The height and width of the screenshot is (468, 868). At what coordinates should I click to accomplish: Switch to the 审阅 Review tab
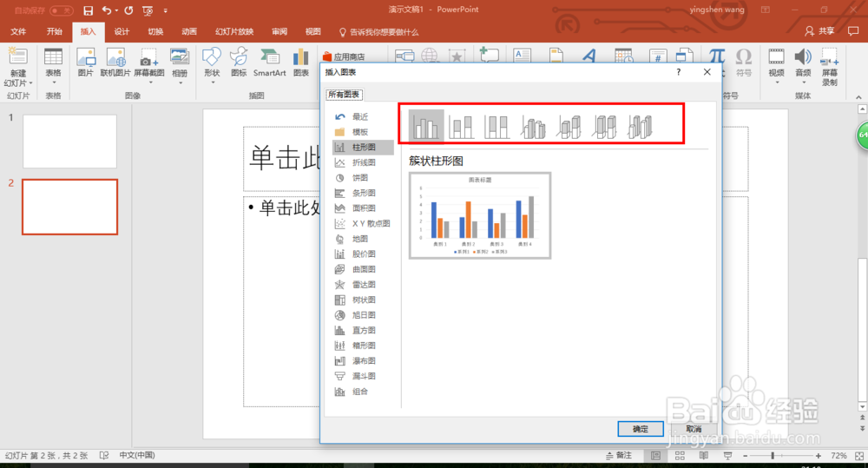click(279, 31)
